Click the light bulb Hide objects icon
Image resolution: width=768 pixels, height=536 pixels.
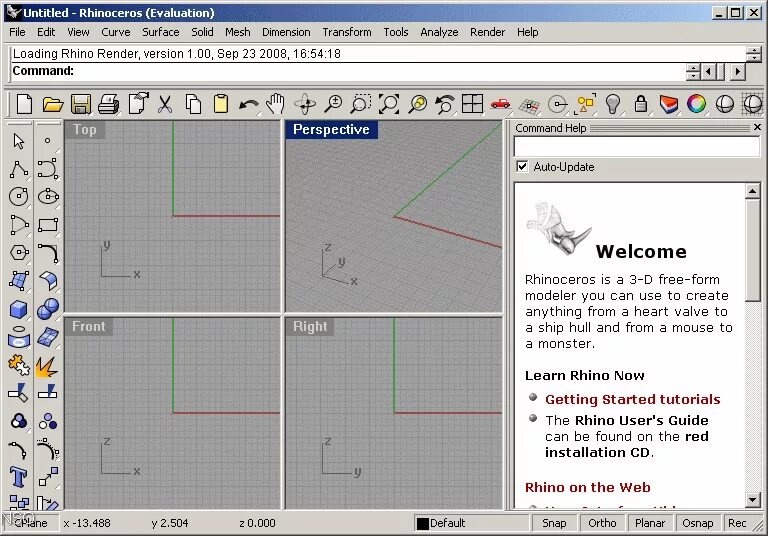coord(613,104)
